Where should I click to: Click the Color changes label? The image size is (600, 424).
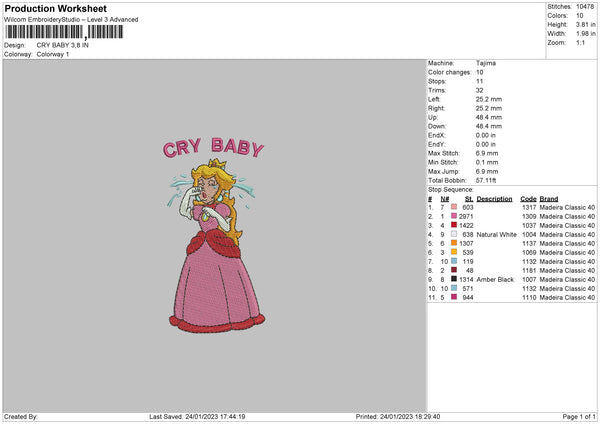click(x=449, y=72)
